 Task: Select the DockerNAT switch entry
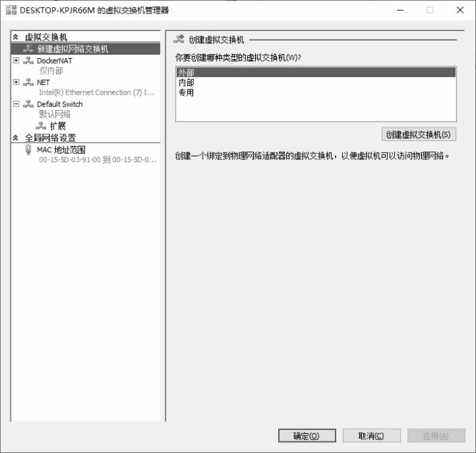pos(54,61)
